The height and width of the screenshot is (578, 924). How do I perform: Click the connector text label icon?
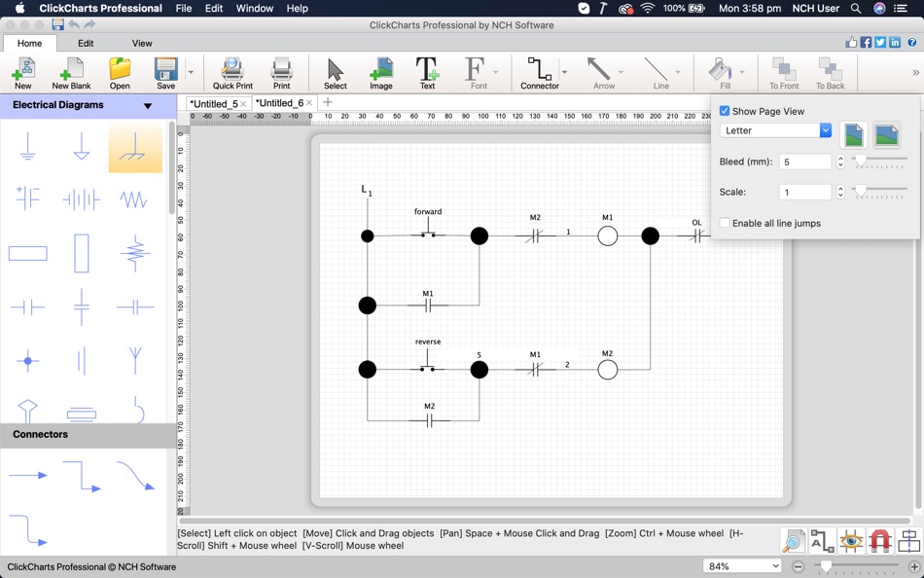pos(822,541)
